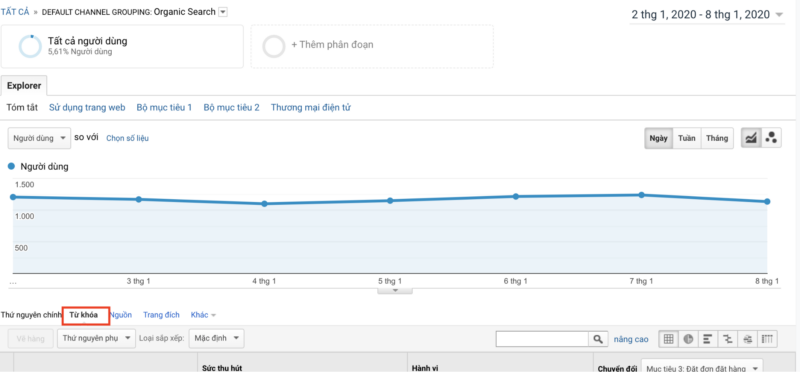The image size is (800, 372).
Task: Click the search magnifier button
Action: [x=598, y=339]
